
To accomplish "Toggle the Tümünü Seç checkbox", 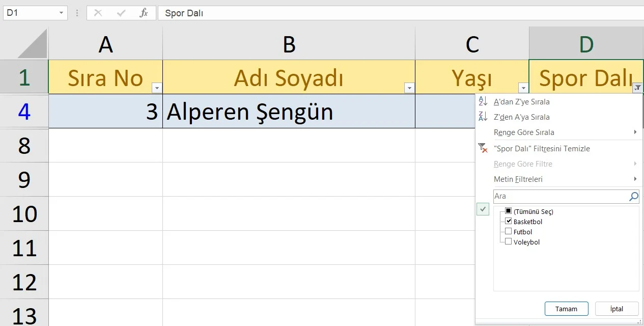I will click(x=508, y=210).
